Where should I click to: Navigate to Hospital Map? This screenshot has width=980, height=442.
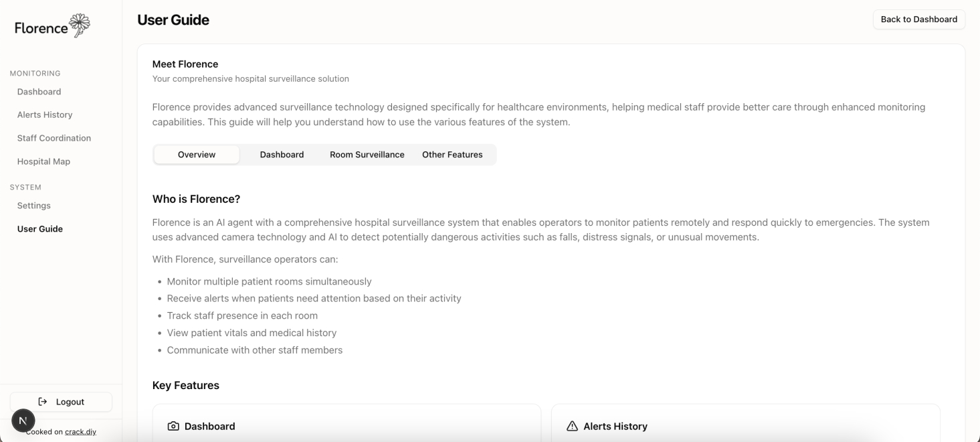point(43,161)
